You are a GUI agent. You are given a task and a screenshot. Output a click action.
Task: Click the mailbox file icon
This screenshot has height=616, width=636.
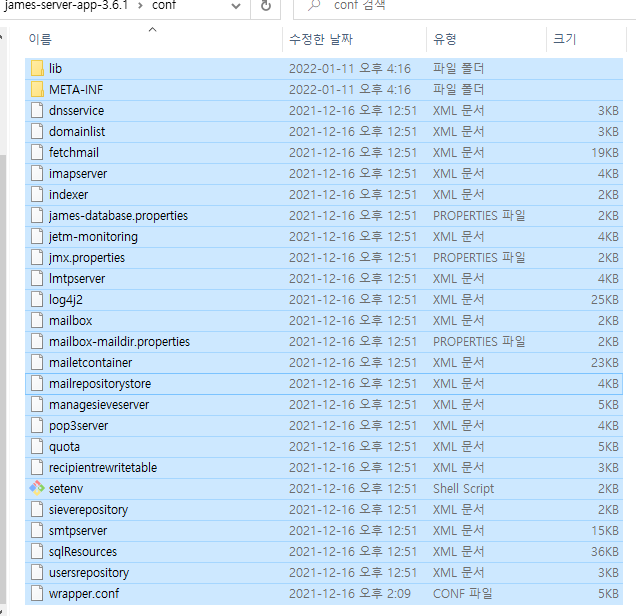pyautogui.click(x=37, y=321)
